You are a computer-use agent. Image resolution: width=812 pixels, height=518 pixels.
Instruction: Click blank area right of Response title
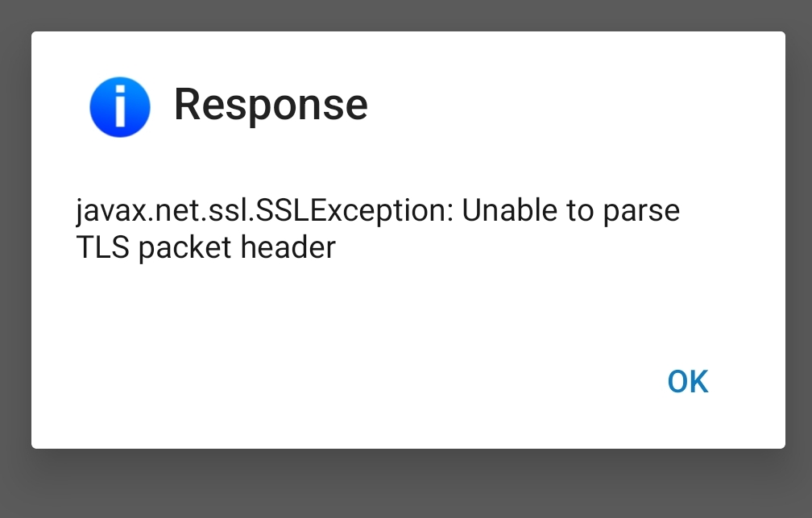pos(564,105)
